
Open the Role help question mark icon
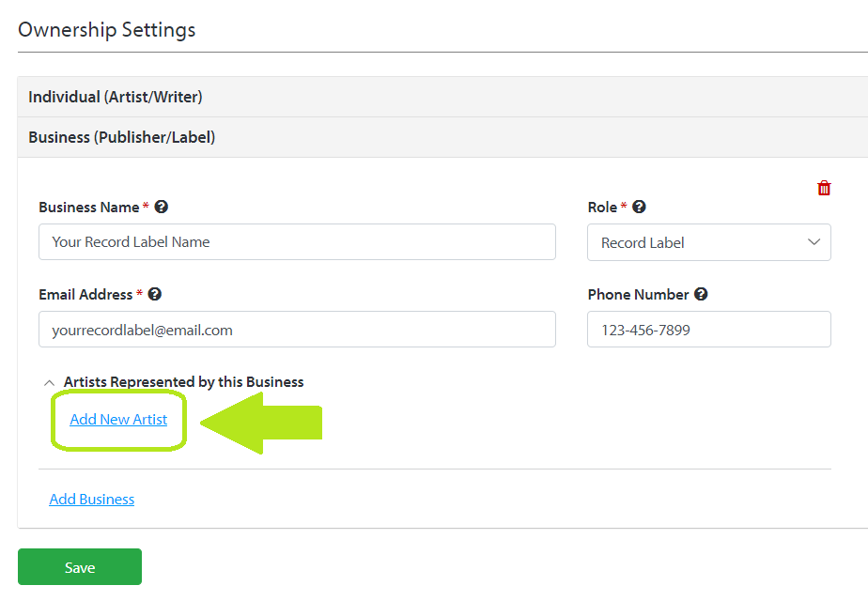click(x=639, y=207)
